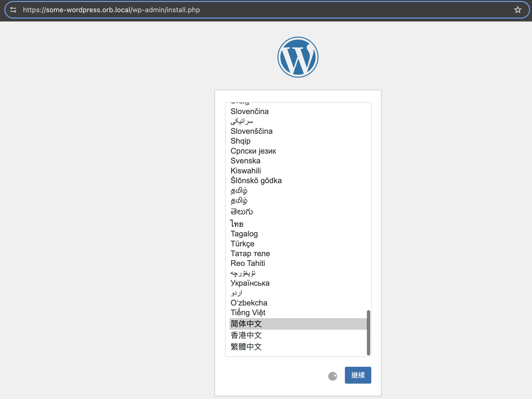The height and width of the screenshot is (399, 532).
Task: Choose 香港中文 from the language list
Action: point(298,335)
